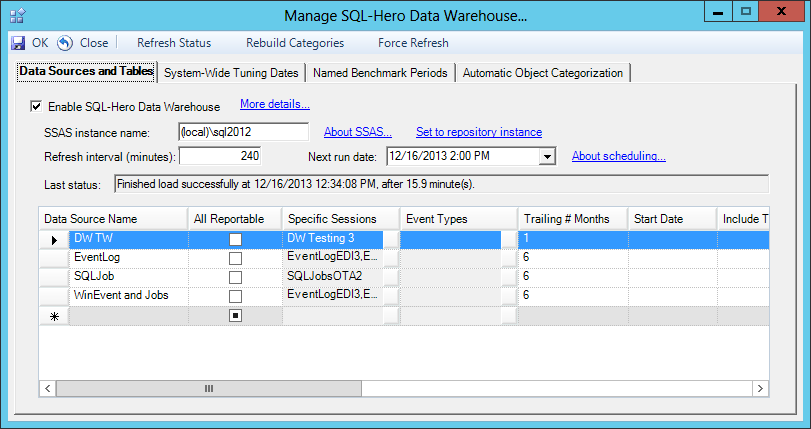
Task: Open the window system menu icon
Action: tap(17, 16)
